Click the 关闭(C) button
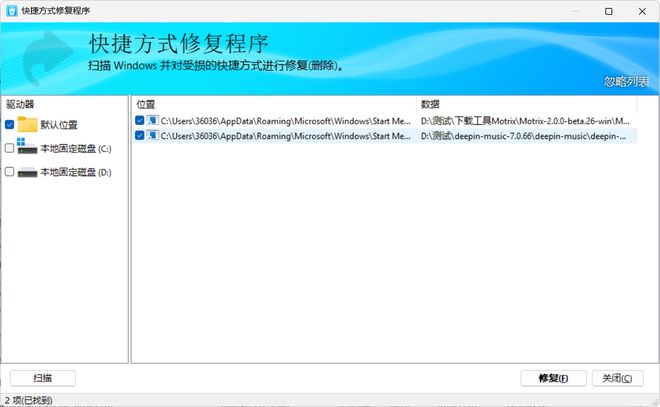This screenshot has width=660, height=407. point(617,378)
